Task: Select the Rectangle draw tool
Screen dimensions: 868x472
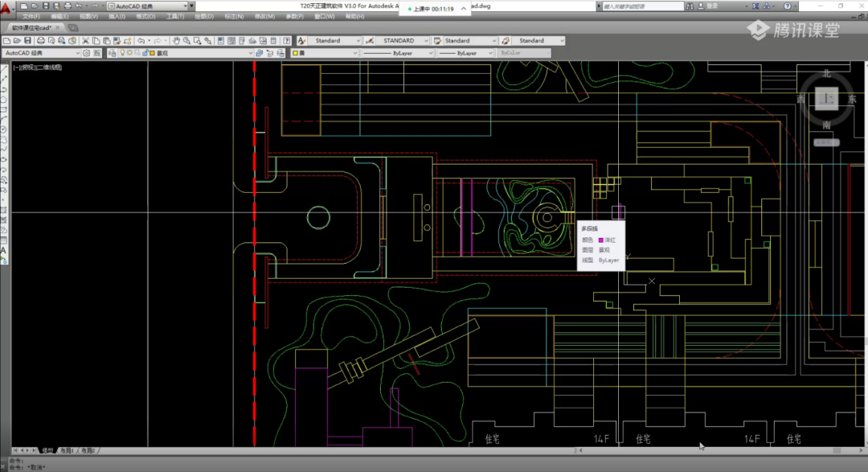Action: [4, 109]
